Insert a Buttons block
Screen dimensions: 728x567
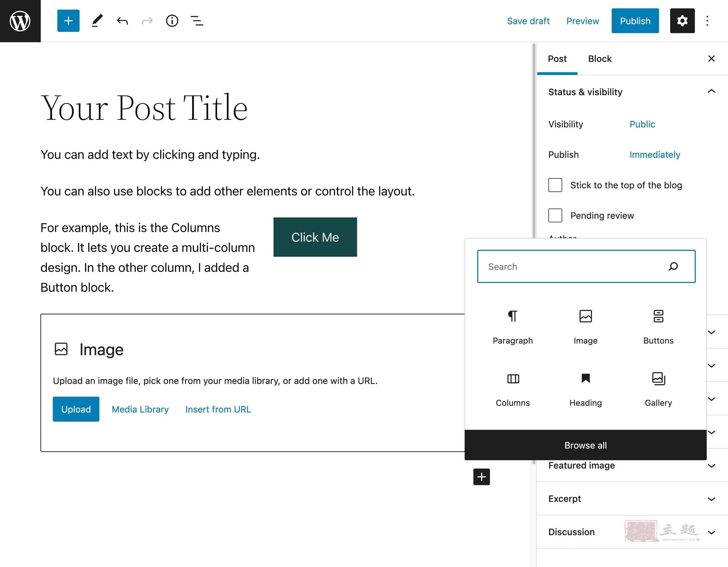658,327
